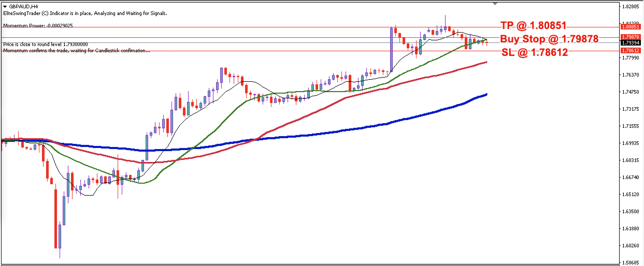
Task: Click right end of crimson moving average line
Action: [x=486, y=62]
